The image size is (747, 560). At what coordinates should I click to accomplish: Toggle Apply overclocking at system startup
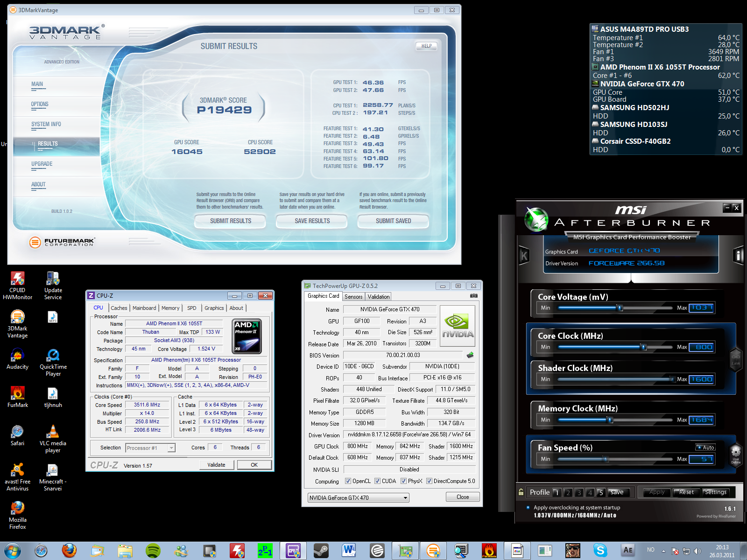coord(528,507)
